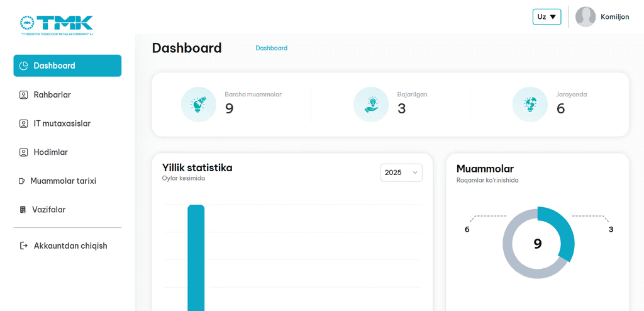
Task: Click the Bajarilgan count 3
Action: [401, 109]
